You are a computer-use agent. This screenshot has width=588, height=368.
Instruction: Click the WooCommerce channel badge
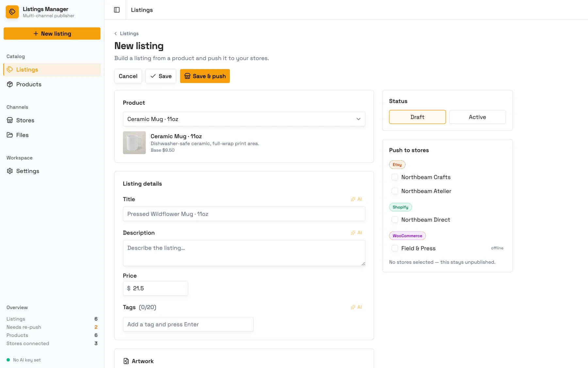click(x=407, y=236)
